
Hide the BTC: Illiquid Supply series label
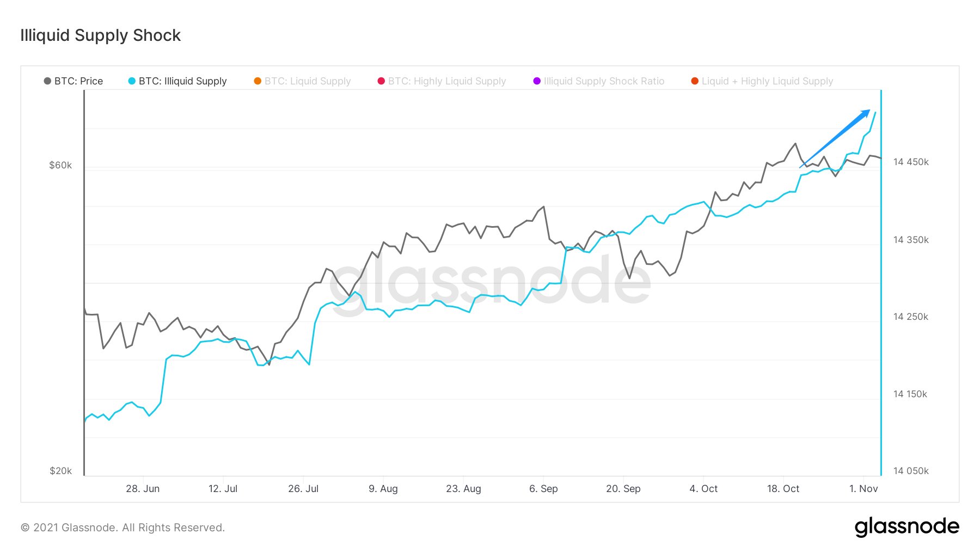[182, 81]
